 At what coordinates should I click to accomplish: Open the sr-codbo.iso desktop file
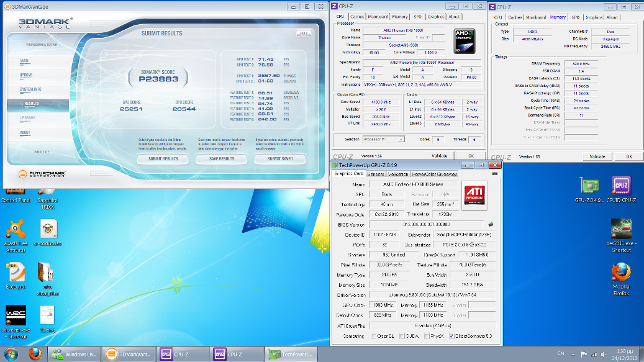point(48,233)
